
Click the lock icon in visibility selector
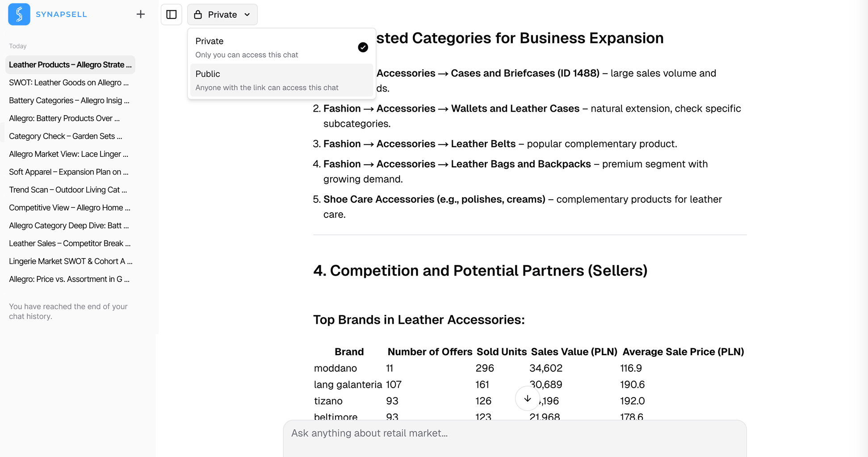[x=198, y=15]
